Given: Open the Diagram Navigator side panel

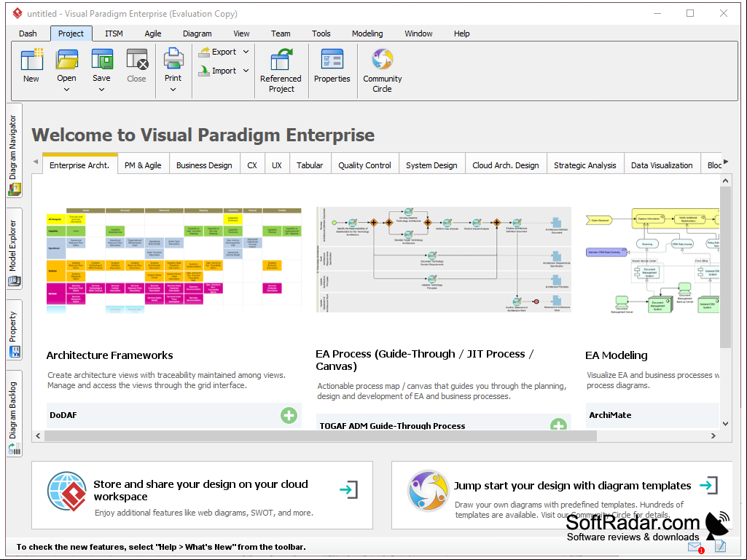Looking at the screenshot, I should pyautogui.click(x=15, y=151).
